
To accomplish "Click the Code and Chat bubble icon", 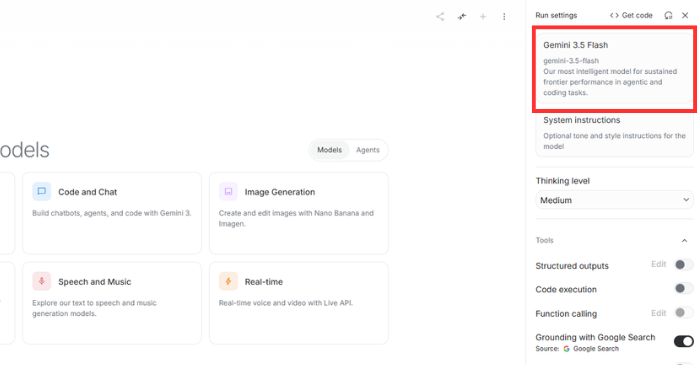I will (x=41, y=192).
